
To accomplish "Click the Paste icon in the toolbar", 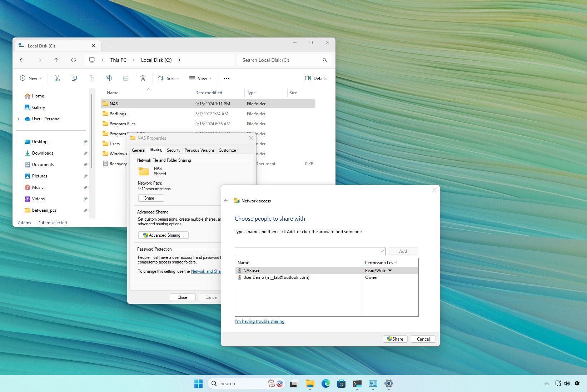I will click(x=91, y=78).
